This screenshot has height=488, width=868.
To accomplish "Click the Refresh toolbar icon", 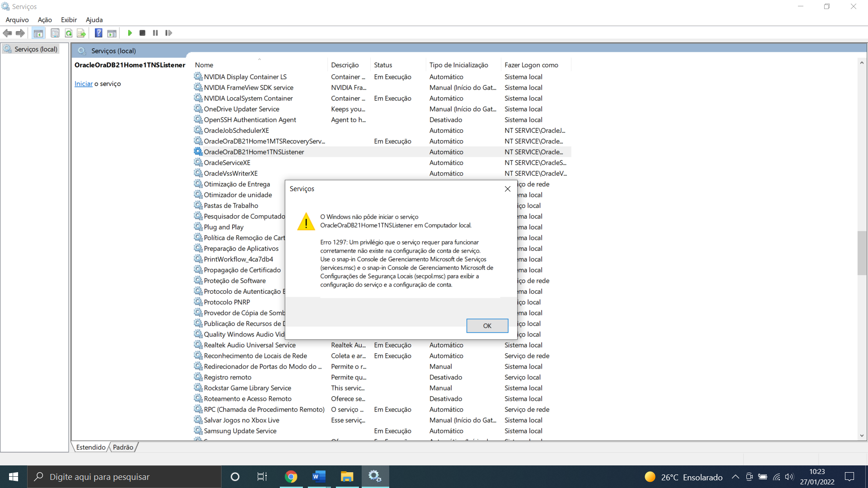I will (69, 33).
